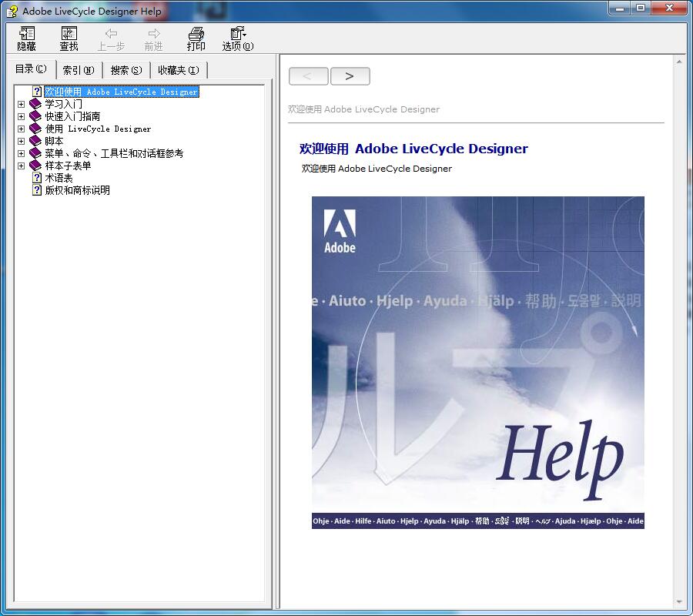Click the right content pane scrollbar
Screen dimensions: 693x616
pyautogui.click(x=681, y=308)
